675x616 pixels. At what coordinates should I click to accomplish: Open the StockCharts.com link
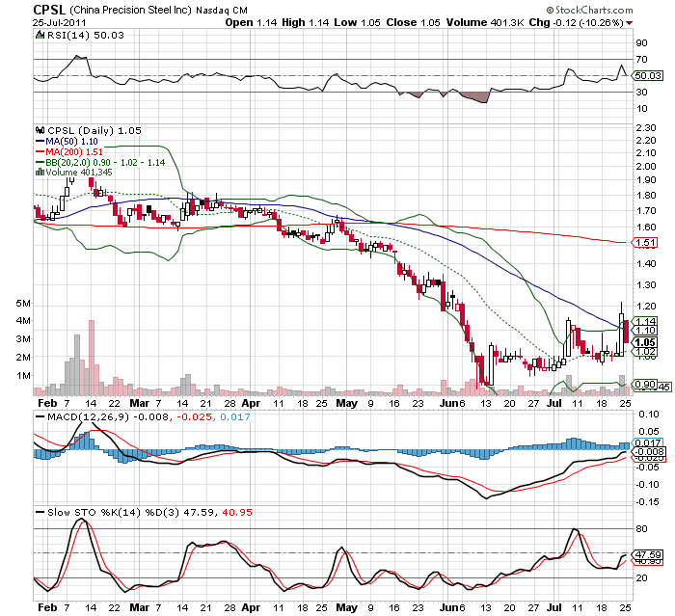coord(594,10)
